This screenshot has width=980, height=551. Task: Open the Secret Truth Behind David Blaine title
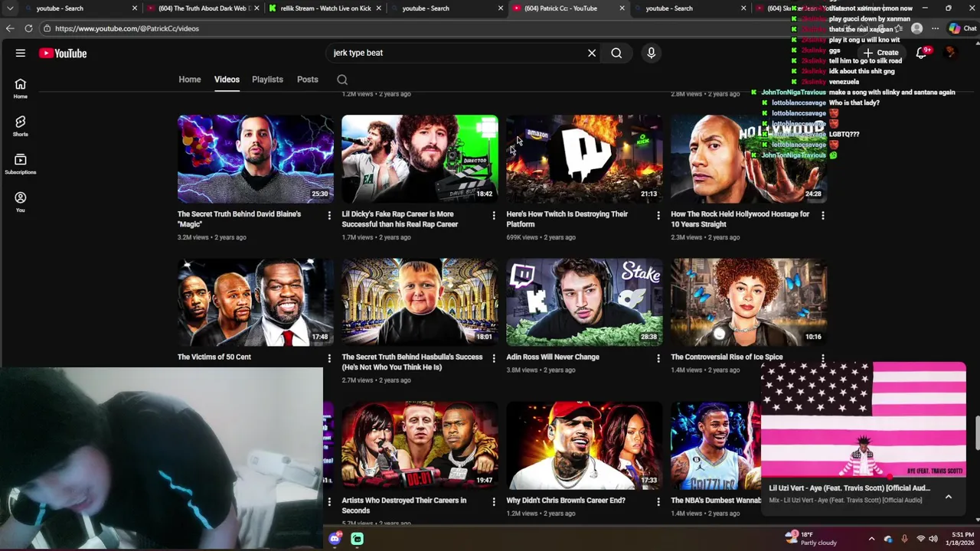[239, 219]
